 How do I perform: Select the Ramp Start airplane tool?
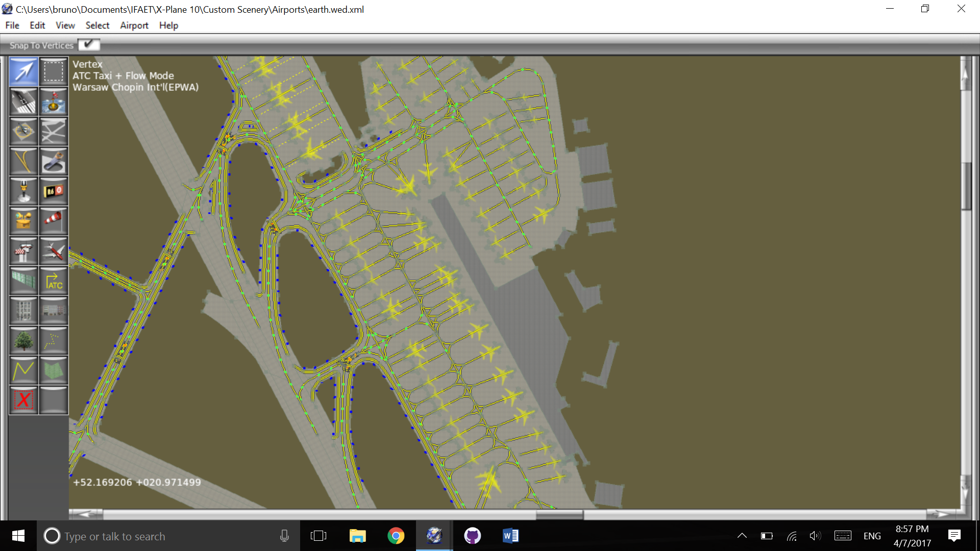click(x=54, y=251)
